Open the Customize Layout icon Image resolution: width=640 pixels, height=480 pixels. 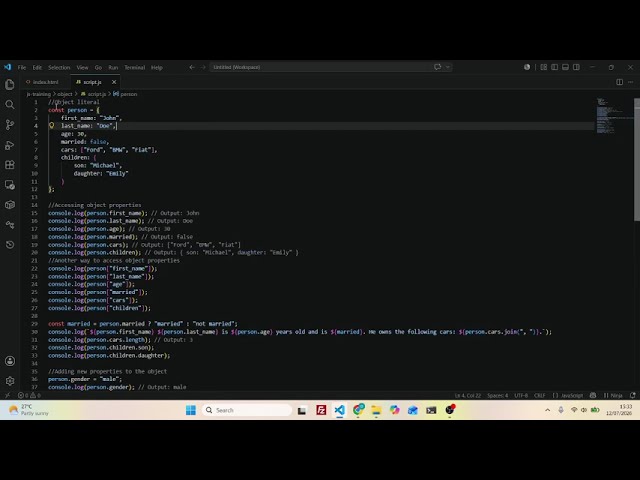544,67
